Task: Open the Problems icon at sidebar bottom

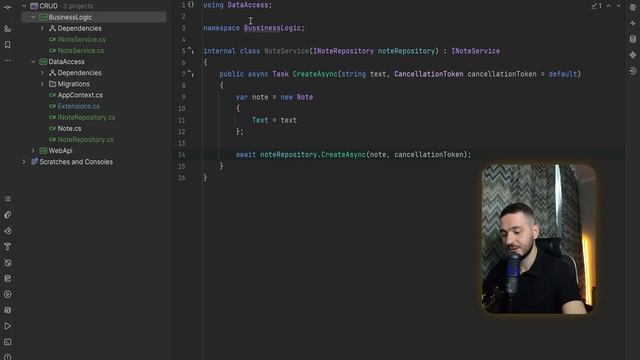Action: (x=7, y=357)
